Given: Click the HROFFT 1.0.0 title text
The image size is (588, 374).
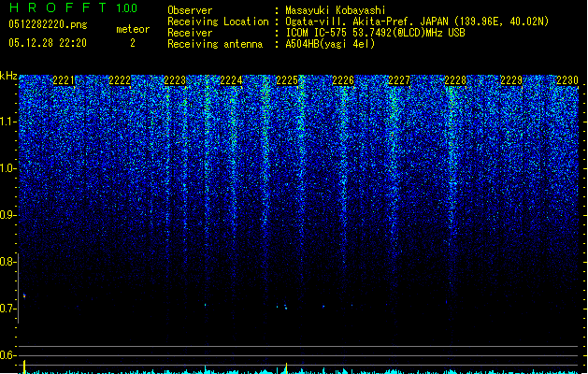Looking at the screenshot, I should coord(74,7).
